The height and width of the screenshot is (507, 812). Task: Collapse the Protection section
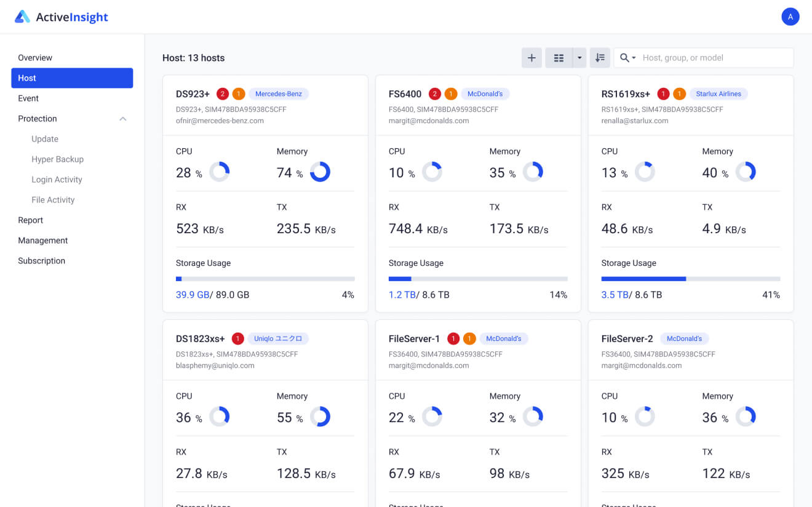[123, 118]
